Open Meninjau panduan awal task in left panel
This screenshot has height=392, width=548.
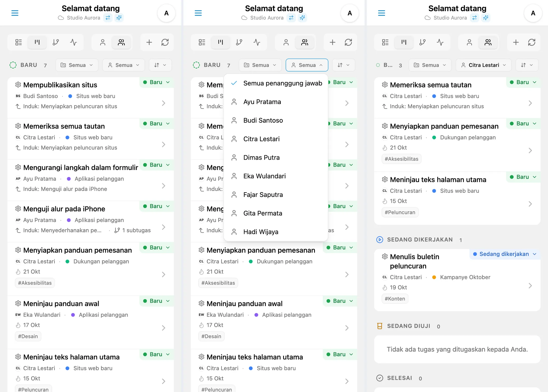(x=91, y=322)
